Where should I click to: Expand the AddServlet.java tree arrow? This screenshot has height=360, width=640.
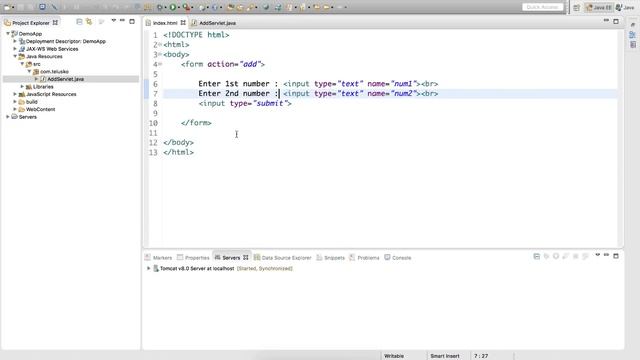[x=36, y=79]
